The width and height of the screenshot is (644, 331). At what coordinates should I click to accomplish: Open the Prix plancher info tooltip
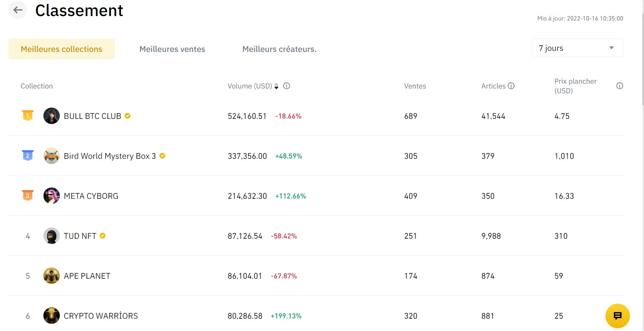[x=619, y=86]
